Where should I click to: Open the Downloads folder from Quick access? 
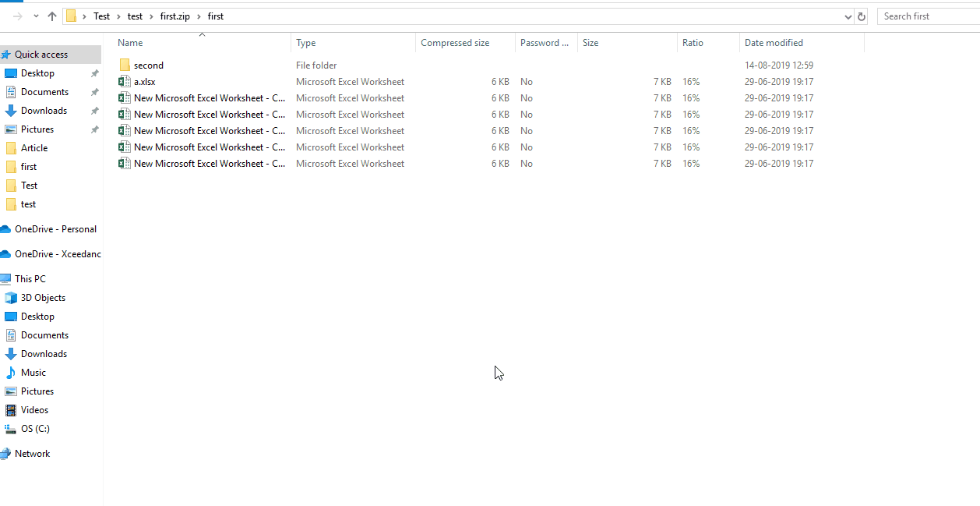[44, 110]
